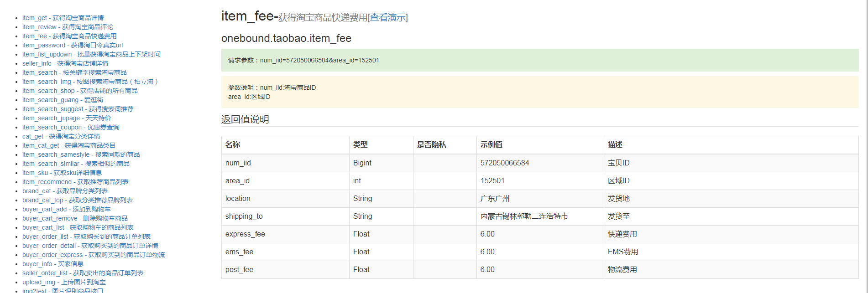Screen dimensions: 868x293
Task: Select the int type cell
Action: (381, 180)
